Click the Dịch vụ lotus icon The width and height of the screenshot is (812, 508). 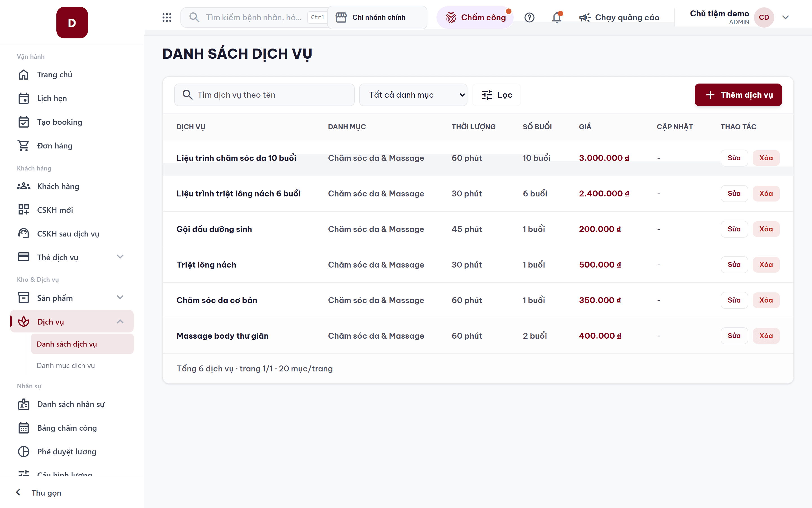tap(23, 321)
